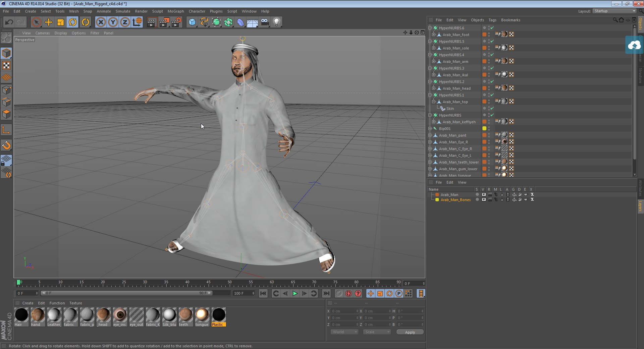Open the Simulate menu
Screen dimensions: 644x349
click(x=123, y=11)
